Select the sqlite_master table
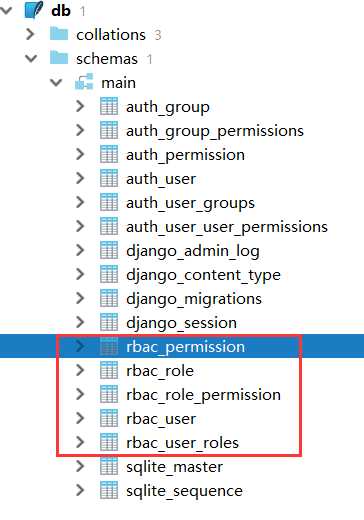364x520 pixels. (x=174, y=467)
